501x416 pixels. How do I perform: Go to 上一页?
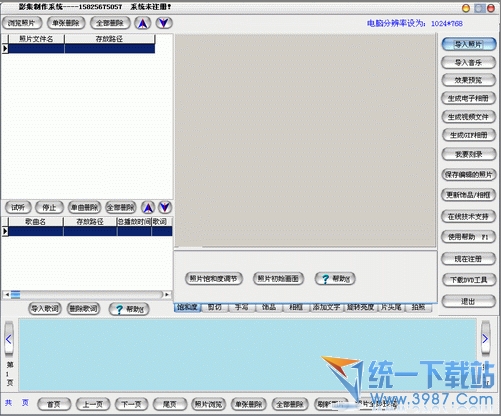point(93,404)
